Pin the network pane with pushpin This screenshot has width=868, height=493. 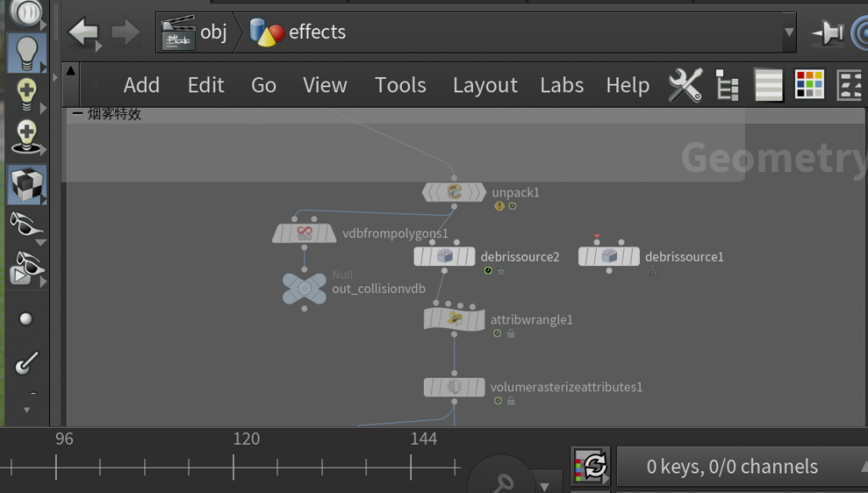coord(827,33)
